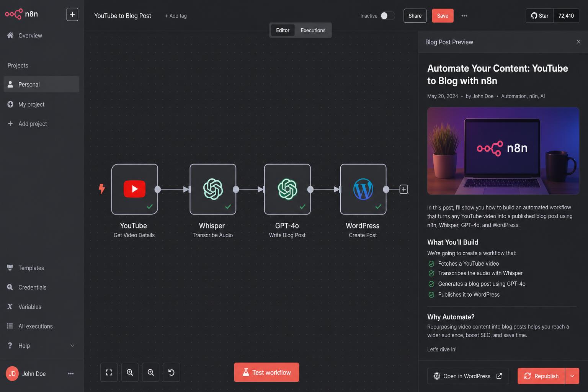Select the YouTube node

pyautogui.click(x=135, y=189)
